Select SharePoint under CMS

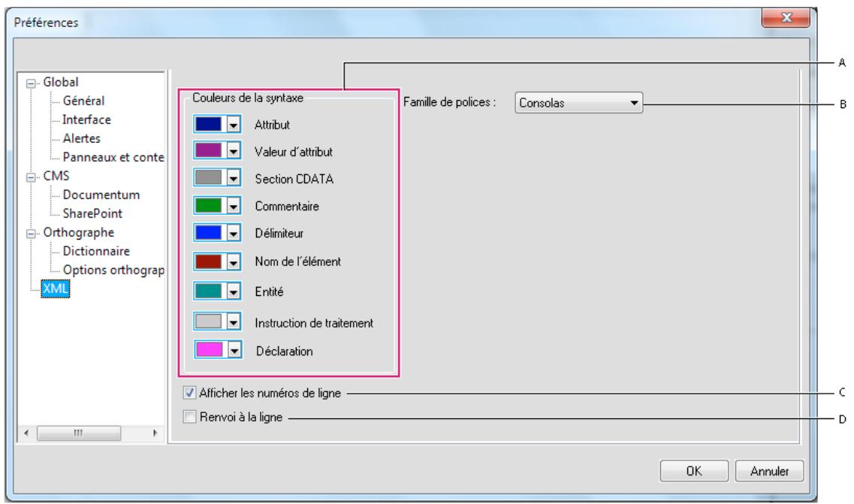click(x=92, y=213)
